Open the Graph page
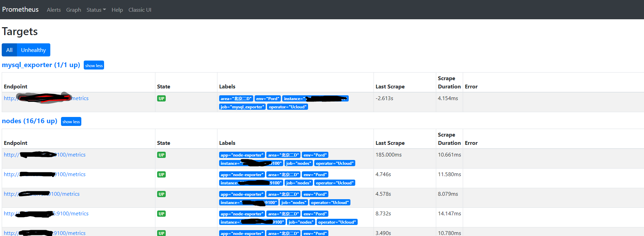644x236 pixels. [x=73, y=10]
